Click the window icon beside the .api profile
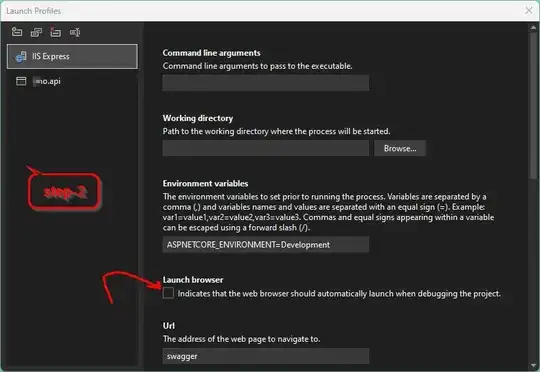This screenshot has width=540, height=372. [21, 81]
